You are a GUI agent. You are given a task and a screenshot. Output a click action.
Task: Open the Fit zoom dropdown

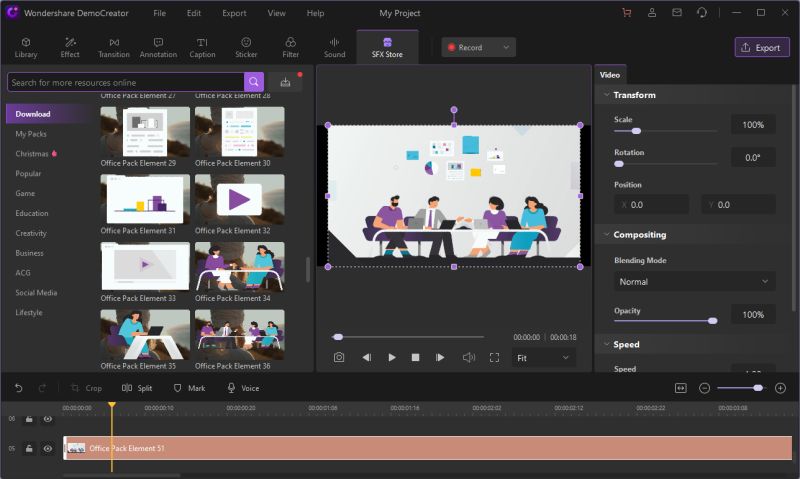coord(543,358)
